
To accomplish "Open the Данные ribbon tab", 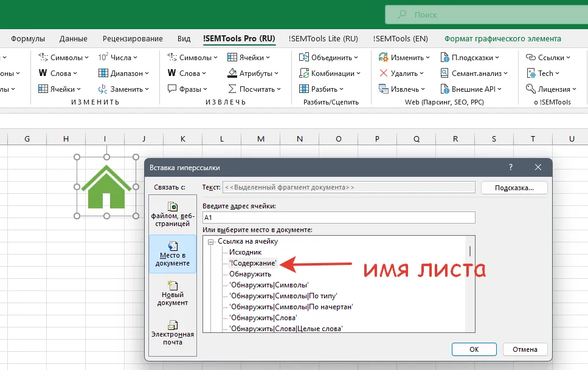I will point(73,39).
